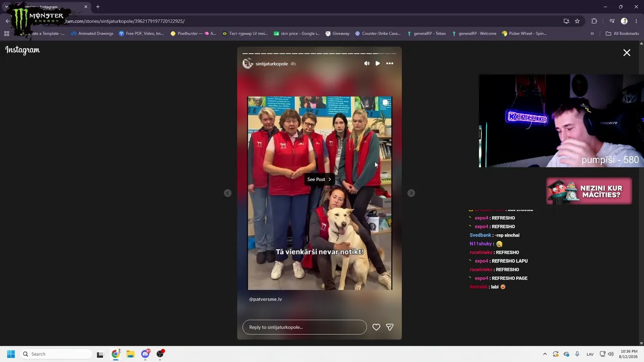Open the sintijaturkopole profile name
The height and width of the screenshot is (362, 644).
[x=272, y=64]
